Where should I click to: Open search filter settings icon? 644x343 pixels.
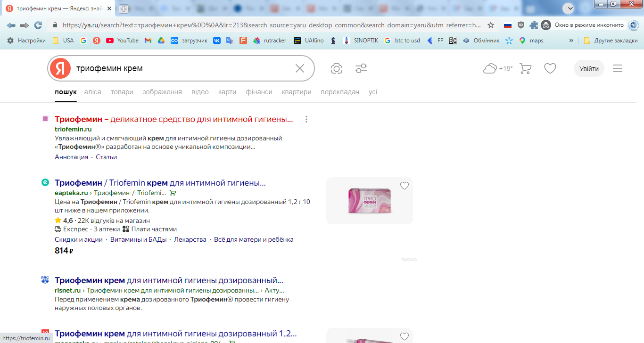tap(361, 68)
